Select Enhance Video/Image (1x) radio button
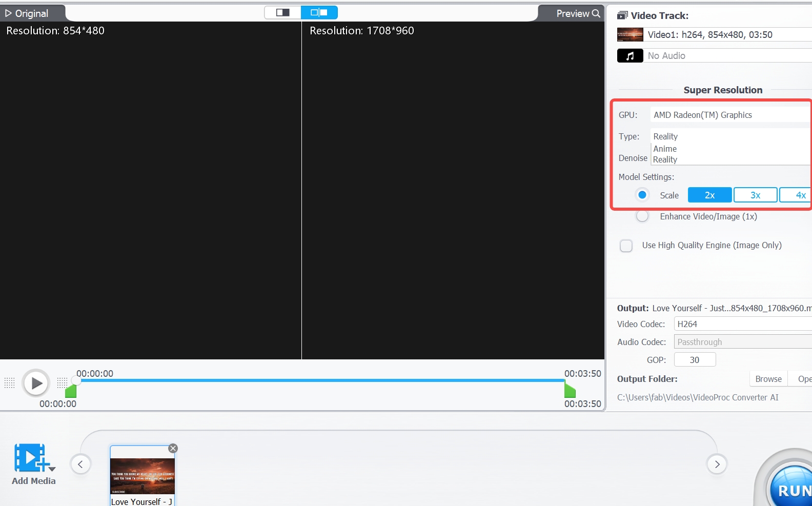The height and width of the screenshot is (506, 812). pyautogui.click(x=642, y=216)
